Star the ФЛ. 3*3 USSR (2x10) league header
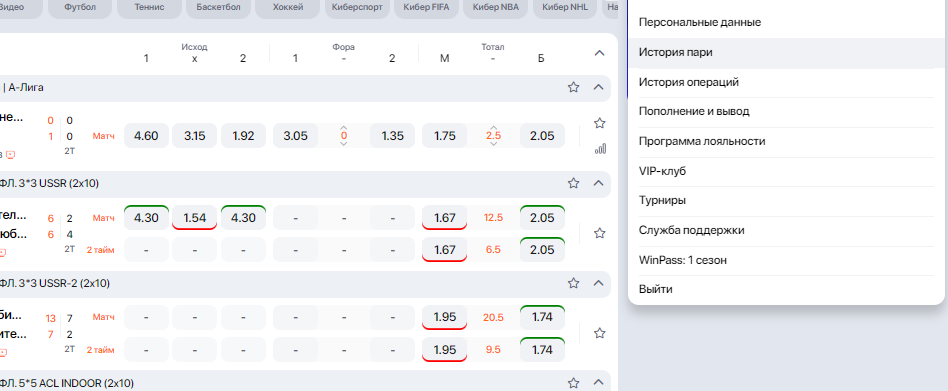948x391 pixels. [573, 183]
